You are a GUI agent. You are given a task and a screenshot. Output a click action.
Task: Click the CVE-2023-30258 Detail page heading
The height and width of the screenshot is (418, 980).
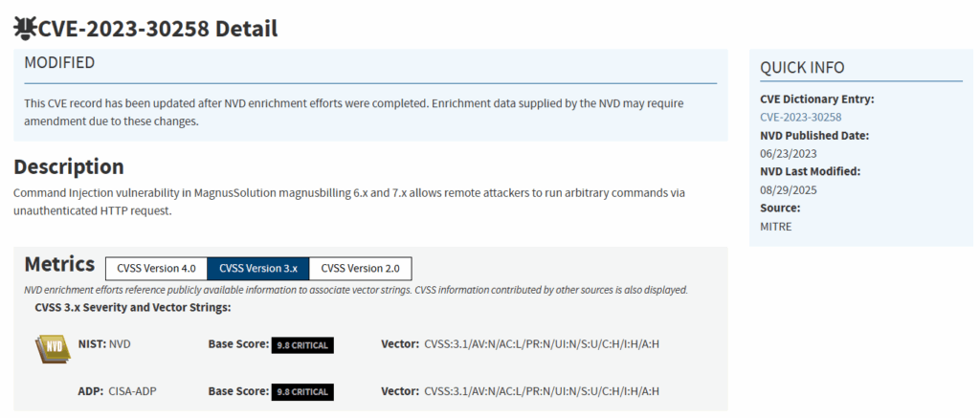click(x=158, y=29)
